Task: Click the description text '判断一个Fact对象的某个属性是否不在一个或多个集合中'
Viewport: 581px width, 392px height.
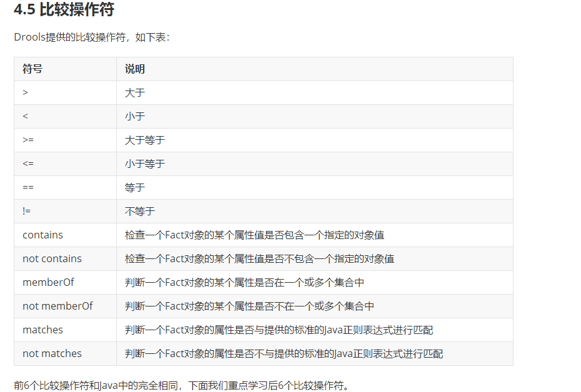Action: (x=249, y=306)
